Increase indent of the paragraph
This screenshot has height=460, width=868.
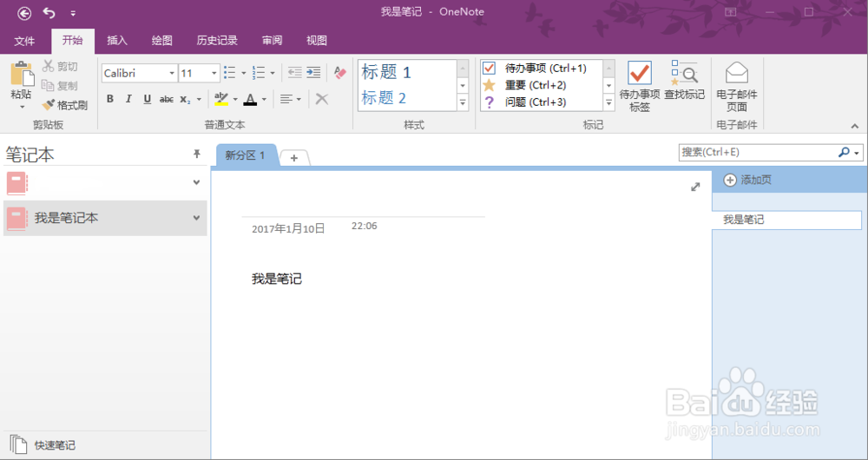[313, 73]
